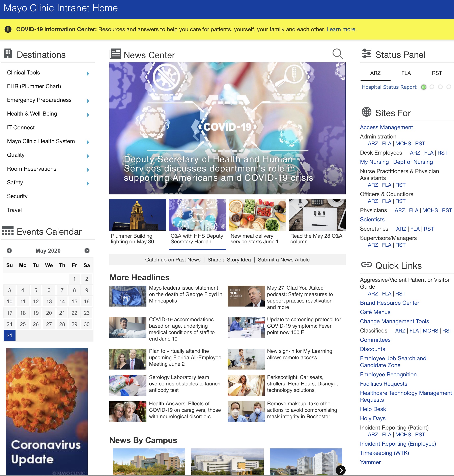Click Learn more in COVID-19 banner

click(341, 29)
